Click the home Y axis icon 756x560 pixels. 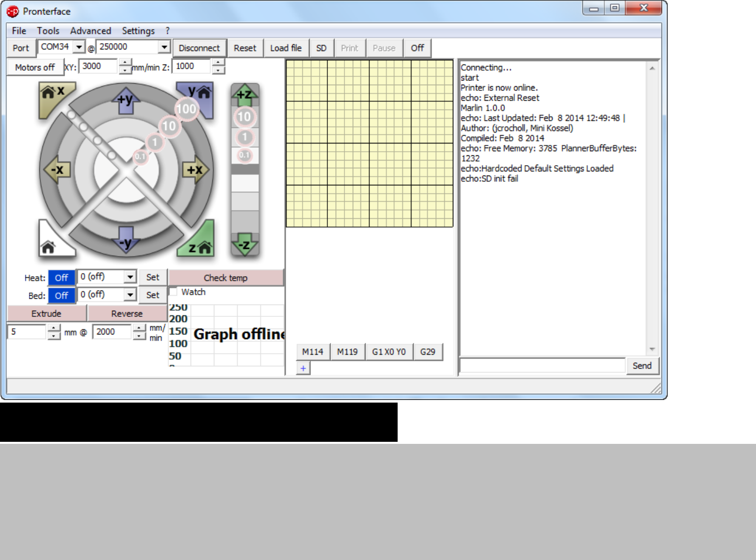point(198,94)
